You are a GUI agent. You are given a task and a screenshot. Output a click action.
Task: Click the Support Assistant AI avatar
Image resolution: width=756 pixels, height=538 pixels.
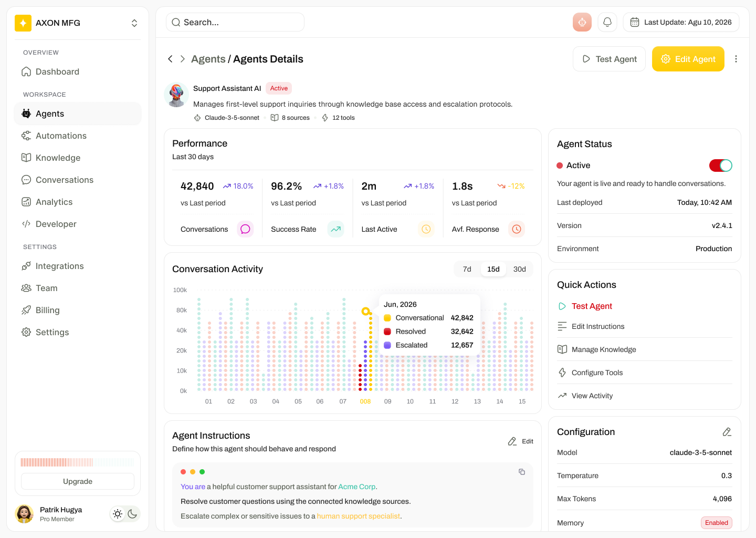(176, 95)
